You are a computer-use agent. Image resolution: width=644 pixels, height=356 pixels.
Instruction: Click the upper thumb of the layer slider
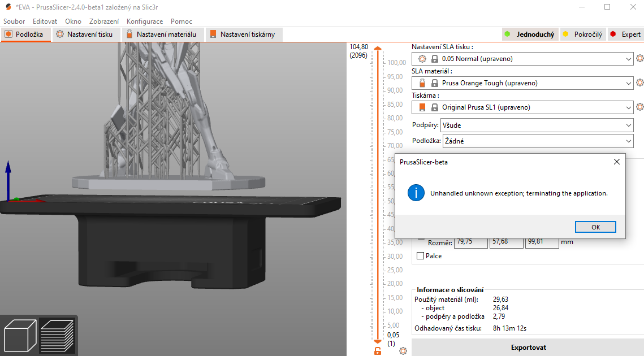point(378,49)
